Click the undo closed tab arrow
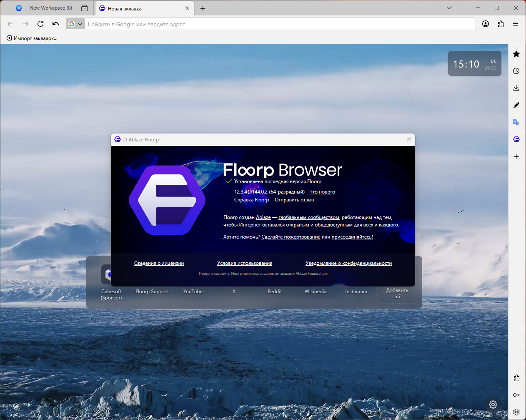The height and width of the screenshot is (420, 526). tap(55, 24)
